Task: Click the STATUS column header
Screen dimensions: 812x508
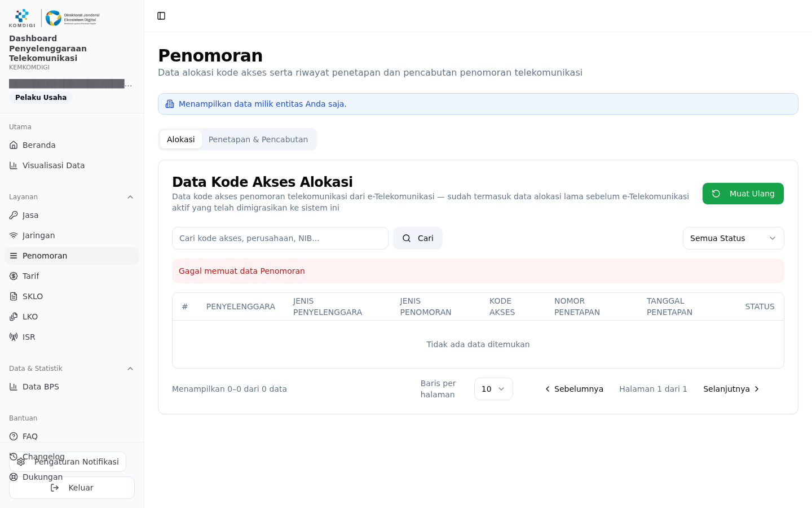Action: [760, 306]
